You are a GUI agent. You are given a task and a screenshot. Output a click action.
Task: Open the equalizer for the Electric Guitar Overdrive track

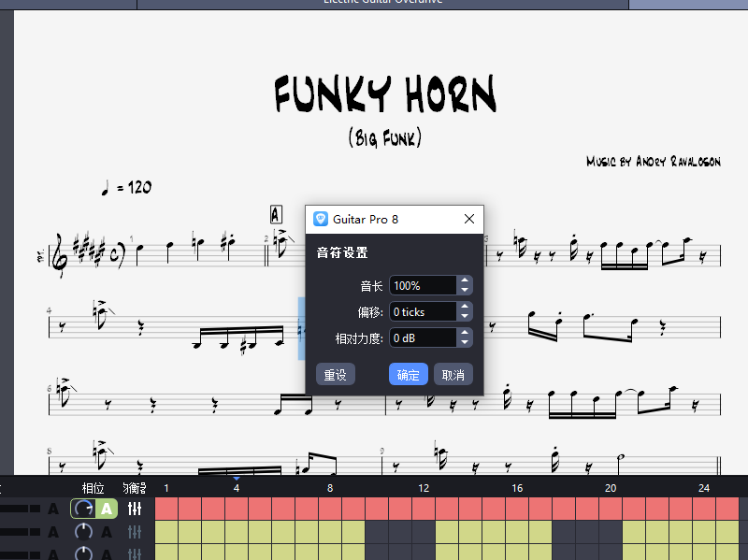point(134,508)
